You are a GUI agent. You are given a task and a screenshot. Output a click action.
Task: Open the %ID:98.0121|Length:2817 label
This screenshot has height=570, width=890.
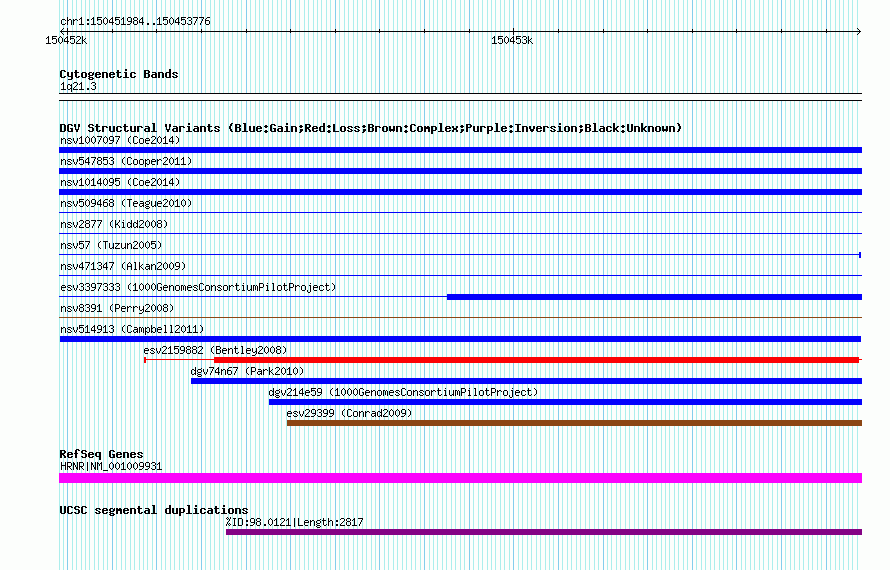294,522
